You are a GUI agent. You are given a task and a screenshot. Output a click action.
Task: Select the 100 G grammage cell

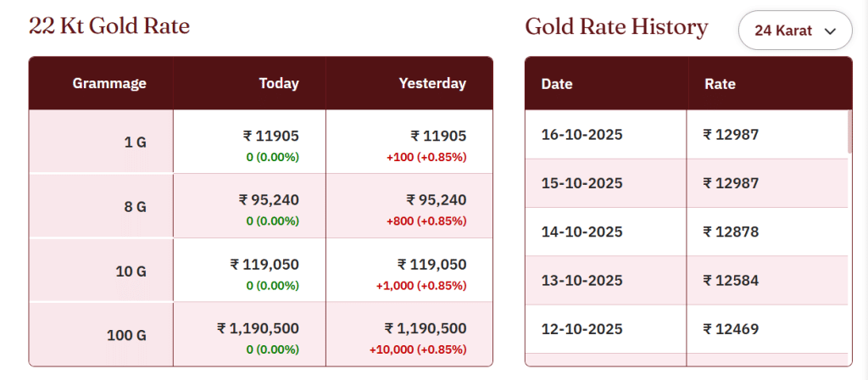coord(126,335)
